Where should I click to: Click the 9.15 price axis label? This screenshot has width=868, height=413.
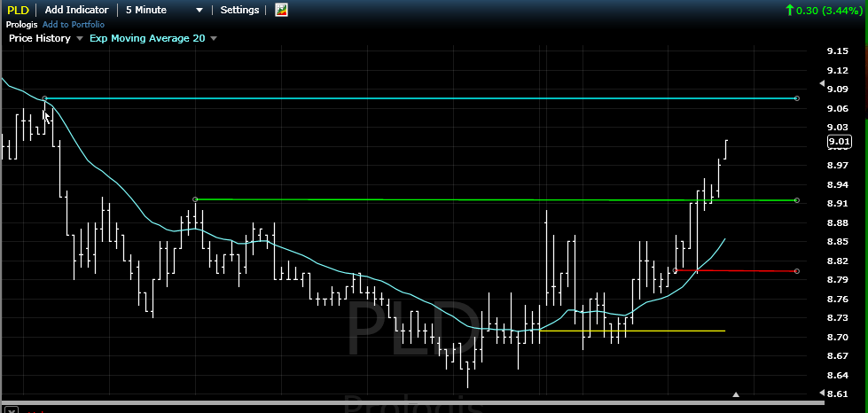[838, 51]
